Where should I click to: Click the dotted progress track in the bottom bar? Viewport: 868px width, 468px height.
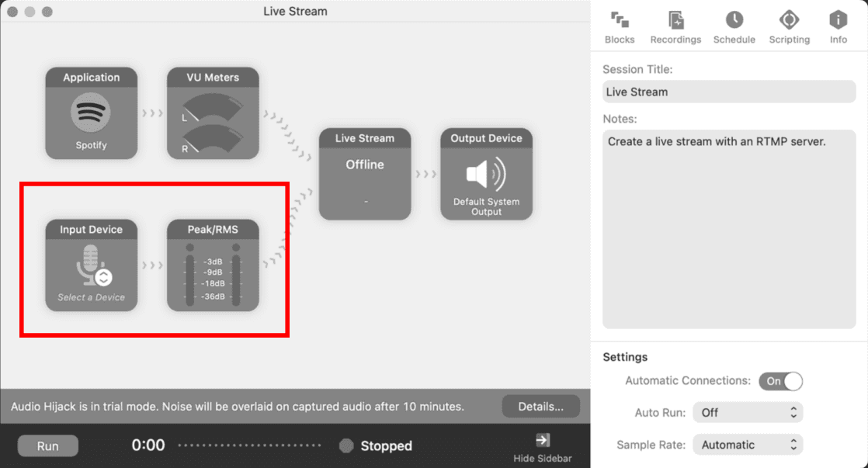[250, 445]
